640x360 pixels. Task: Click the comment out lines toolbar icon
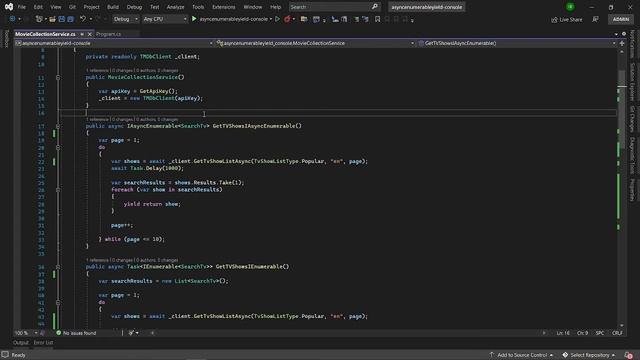point(356,19)
